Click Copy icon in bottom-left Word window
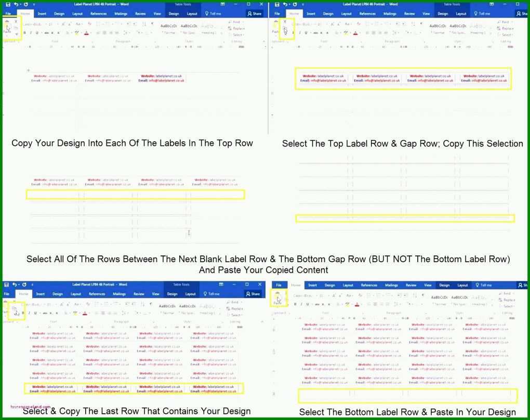This screenshot has height=420, width=530. (x=14, y=308)
